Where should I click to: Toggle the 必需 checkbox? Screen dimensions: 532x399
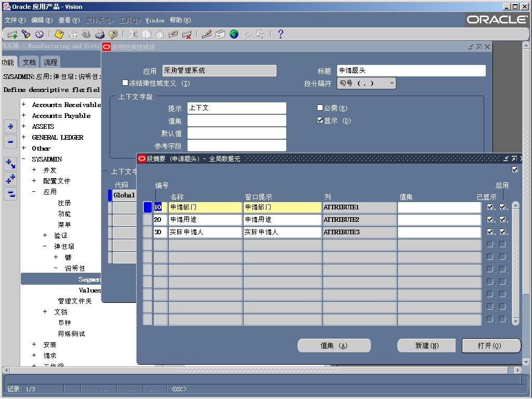320,108
